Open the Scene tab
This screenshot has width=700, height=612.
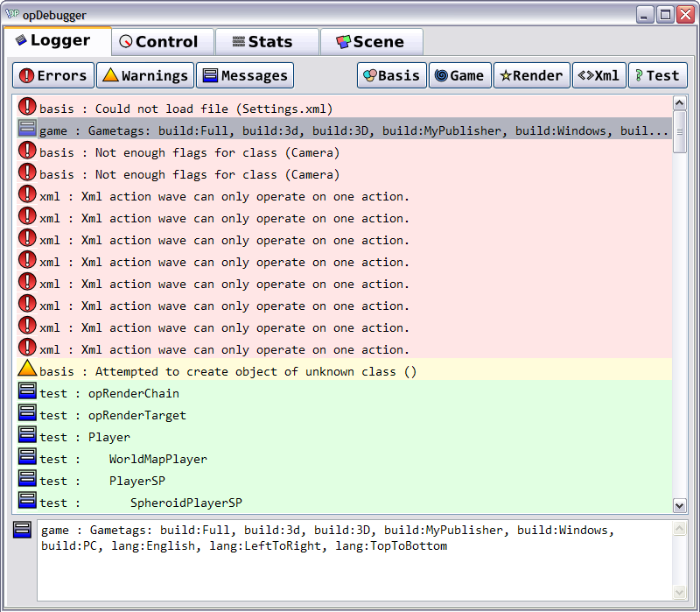click(370, 42)
